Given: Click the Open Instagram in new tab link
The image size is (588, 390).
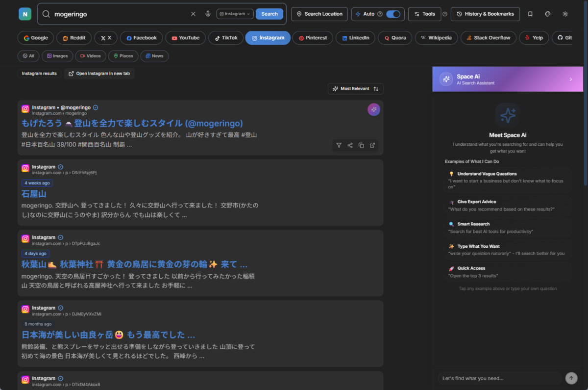Looking at the screenshot, I should coord(99,73).
